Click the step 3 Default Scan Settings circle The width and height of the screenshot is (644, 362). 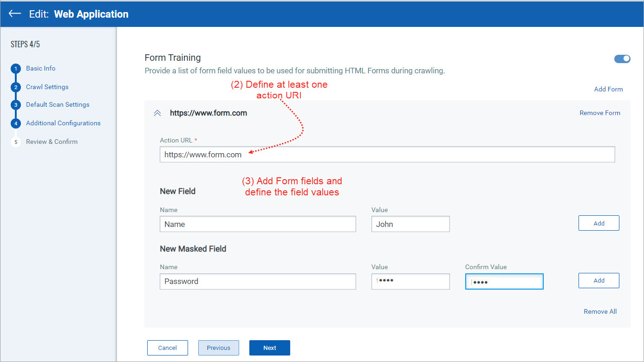click(x=16, y=104)
